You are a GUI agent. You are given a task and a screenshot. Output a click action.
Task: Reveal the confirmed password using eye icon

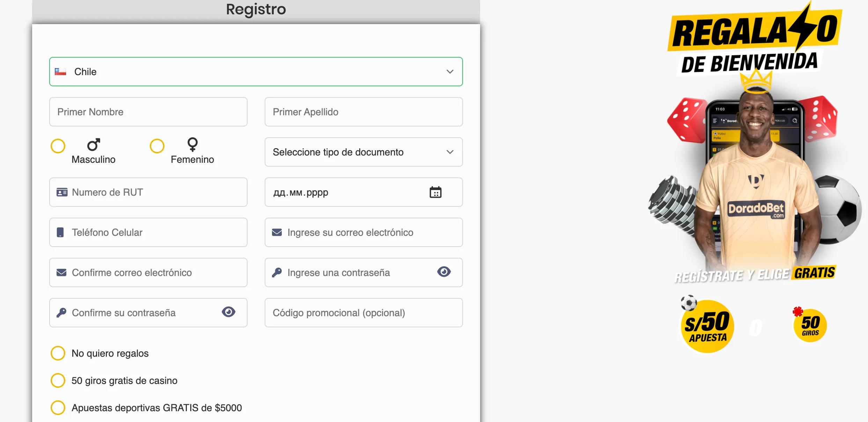click(x=228, y=312)
